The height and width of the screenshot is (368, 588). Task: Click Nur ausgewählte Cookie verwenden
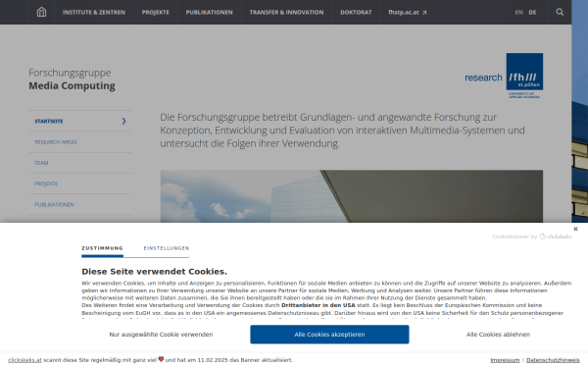pyautogui.click(x=161, y=335)
